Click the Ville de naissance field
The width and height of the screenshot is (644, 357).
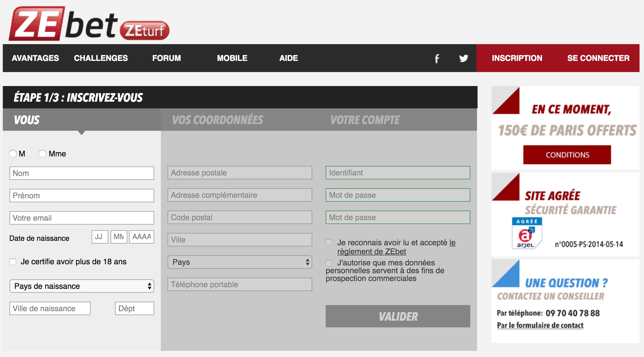pos(50,308)
